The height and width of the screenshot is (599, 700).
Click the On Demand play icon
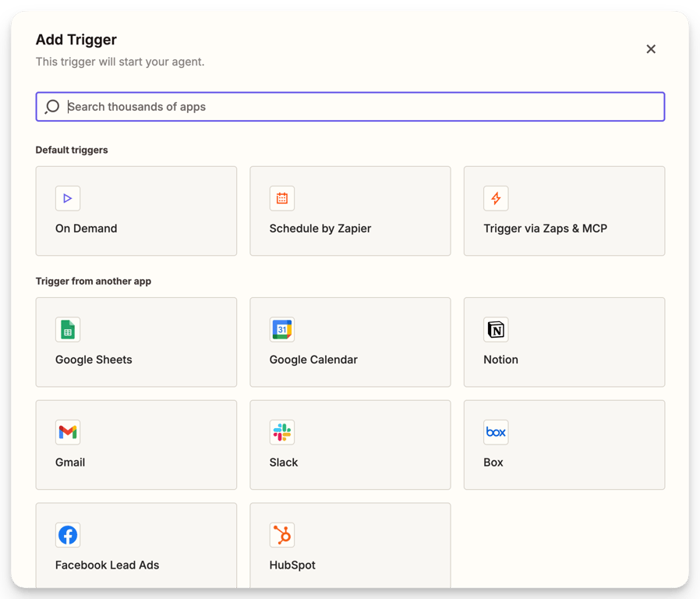(68, 198)
